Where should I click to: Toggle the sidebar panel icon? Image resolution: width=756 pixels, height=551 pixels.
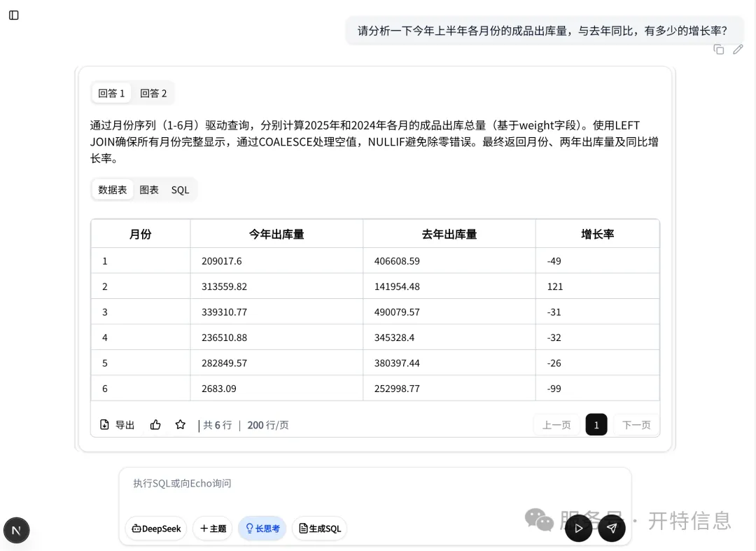[14, 15]
